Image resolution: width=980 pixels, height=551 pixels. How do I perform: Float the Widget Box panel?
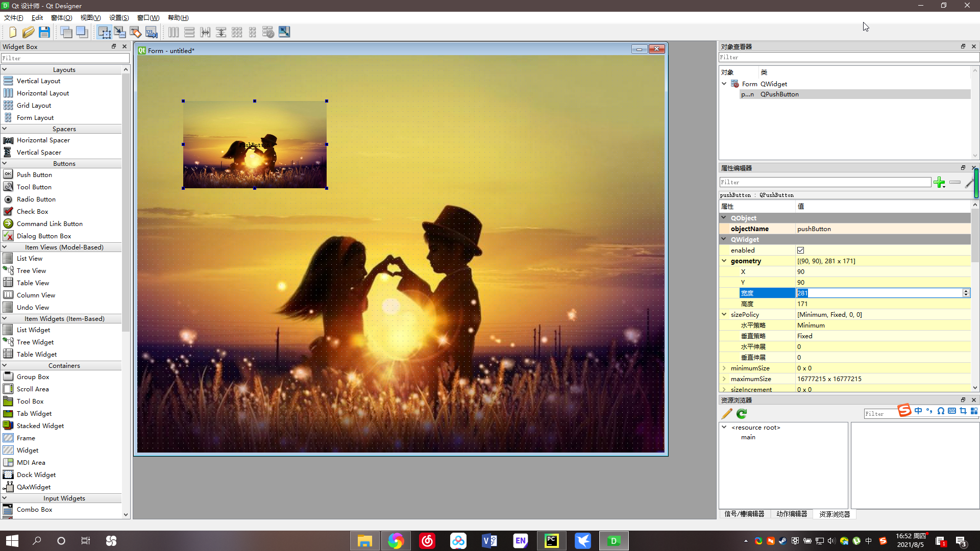coord(114,46)
